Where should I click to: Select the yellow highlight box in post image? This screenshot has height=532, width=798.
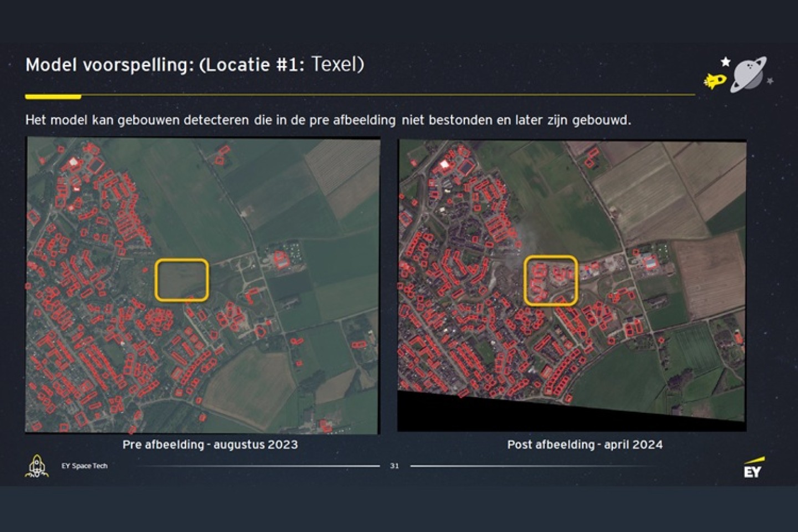point(551,280)
